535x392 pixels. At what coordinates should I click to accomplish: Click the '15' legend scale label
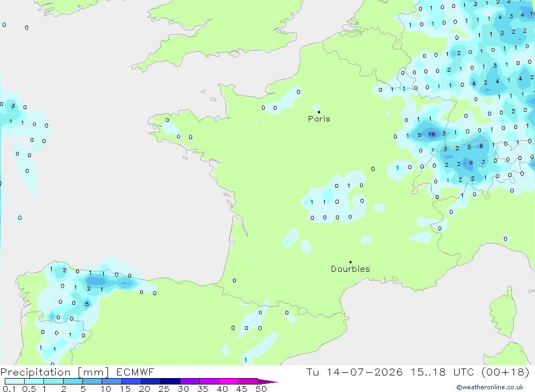click(125, 389)
